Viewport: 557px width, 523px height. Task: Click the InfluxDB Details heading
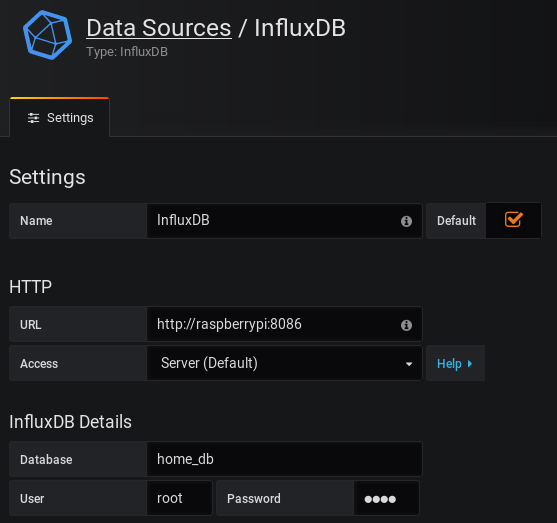tap(70, 422)
